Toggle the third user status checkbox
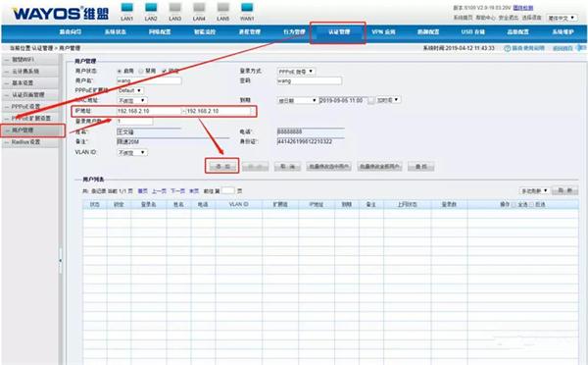This screenshot has width=588, height=365. coord(164,71)
